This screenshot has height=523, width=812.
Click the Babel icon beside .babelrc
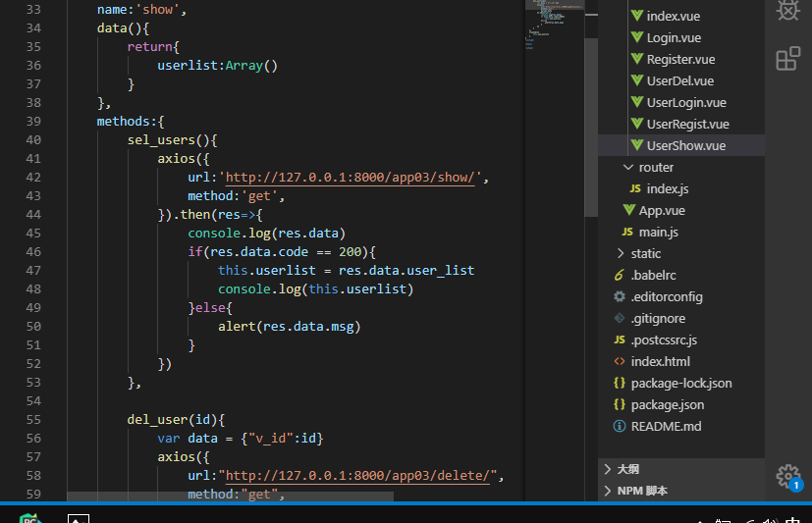point(620,276)
